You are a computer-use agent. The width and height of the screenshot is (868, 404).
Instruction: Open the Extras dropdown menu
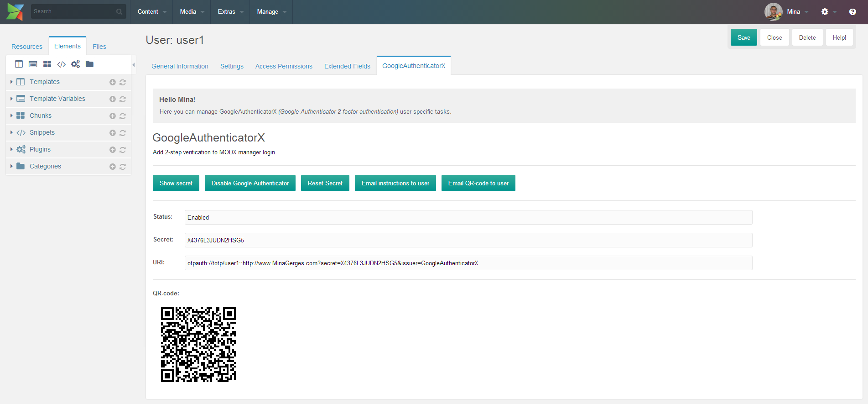tap(230, 12)
